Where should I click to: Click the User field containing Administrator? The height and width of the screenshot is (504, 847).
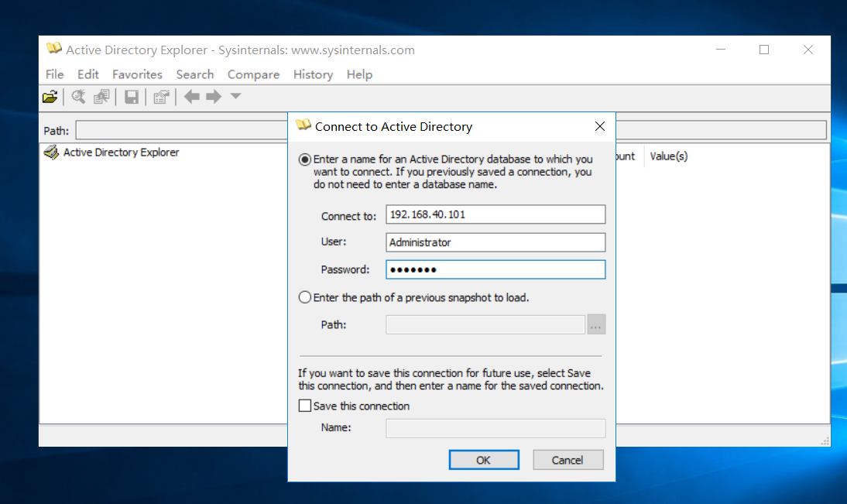click(x=496, y=242)
